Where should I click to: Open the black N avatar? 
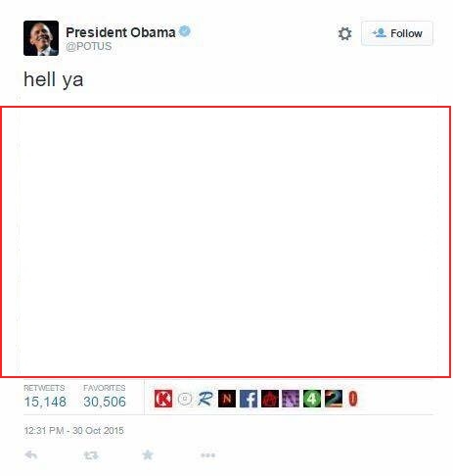click(227, 399)
